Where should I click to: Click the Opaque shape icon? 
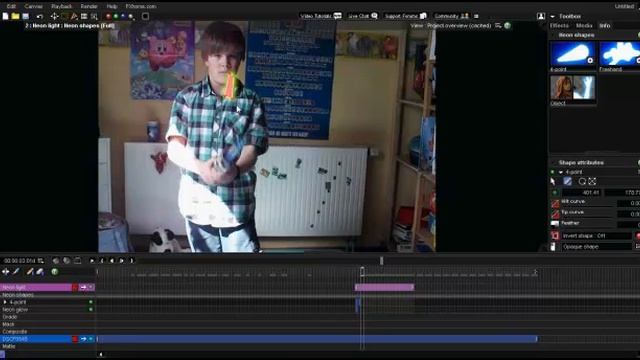click(x=553, y=247)
